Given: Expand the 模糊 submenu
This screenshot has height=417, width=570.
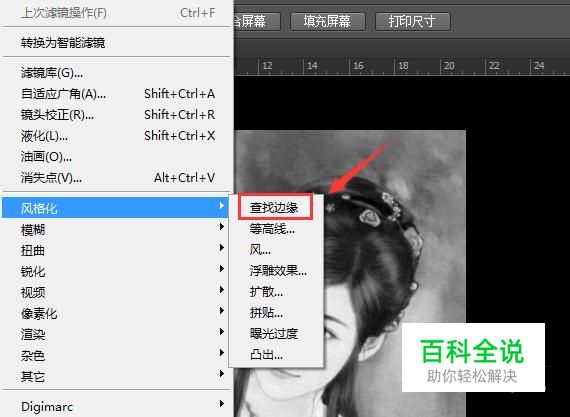Looking at the screenshot, I should tap(116, 229).
